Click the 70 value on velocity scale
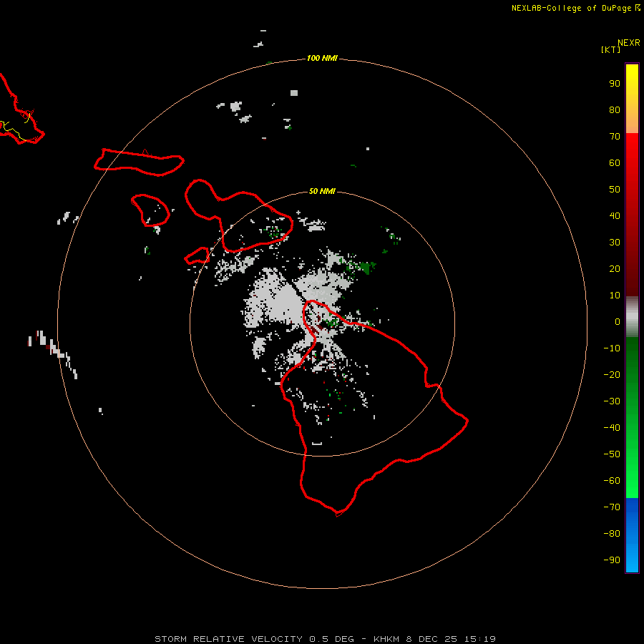 tap(615, 137)
